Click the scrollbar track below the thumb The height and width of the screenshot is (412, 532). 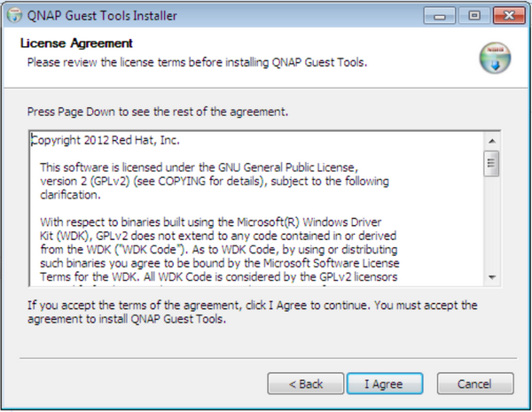point(492,222)
